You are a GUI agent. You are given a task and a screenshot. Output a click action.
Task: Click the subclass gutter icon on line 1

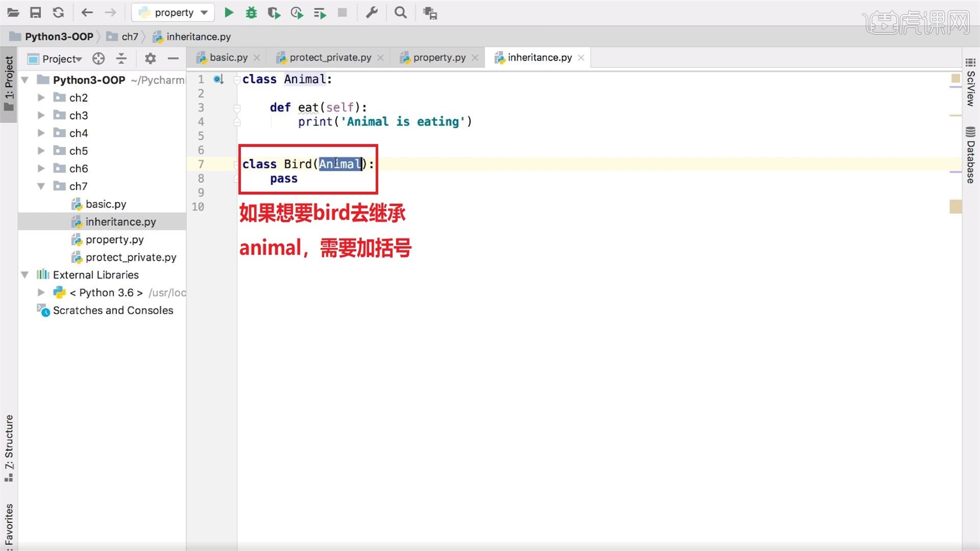click(x=218, y=79)
